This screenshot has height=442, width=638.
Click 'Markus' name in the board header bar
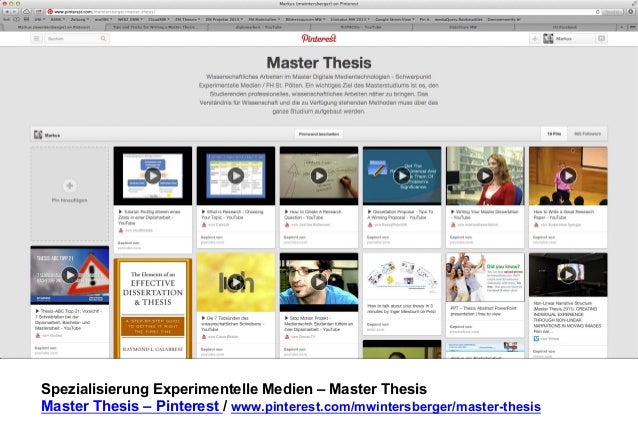pos(52,135)
